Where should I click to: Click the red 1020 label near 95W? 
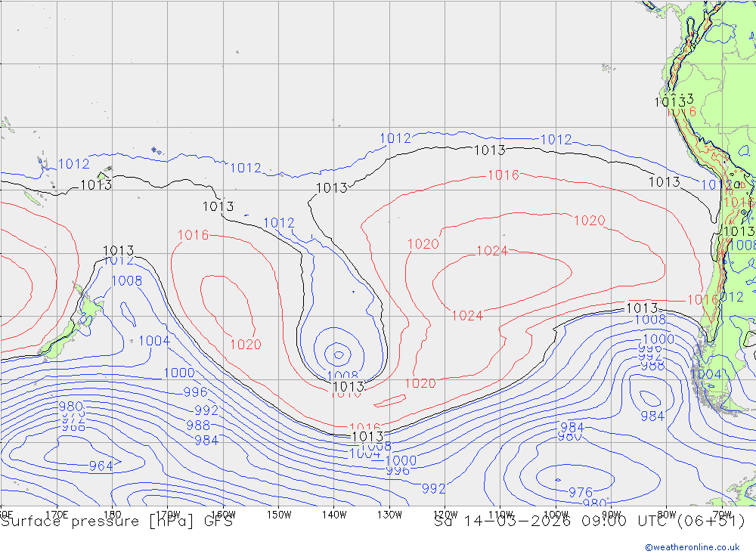click(590, 221)
